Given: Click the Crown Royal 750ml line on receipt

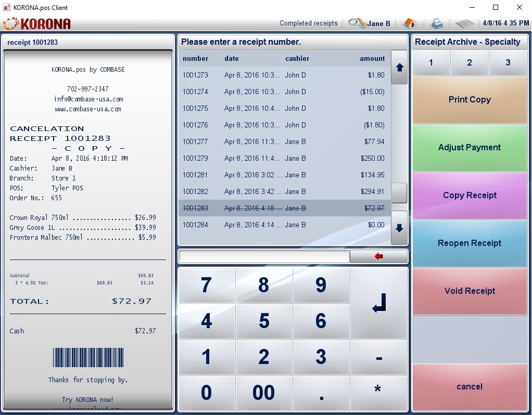Looking at the screenshot, I should [83, 217].
